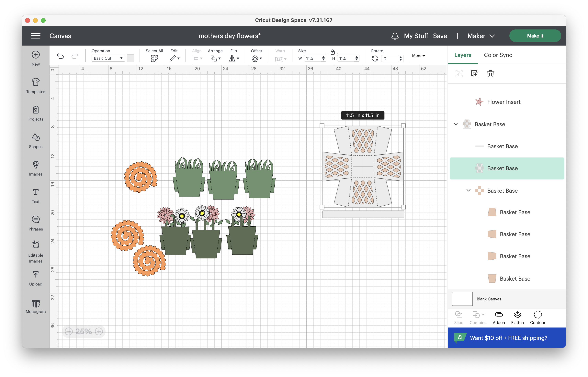Open the More options dropdown
Viewport: 588px width, 377px height.
[419, 56]
